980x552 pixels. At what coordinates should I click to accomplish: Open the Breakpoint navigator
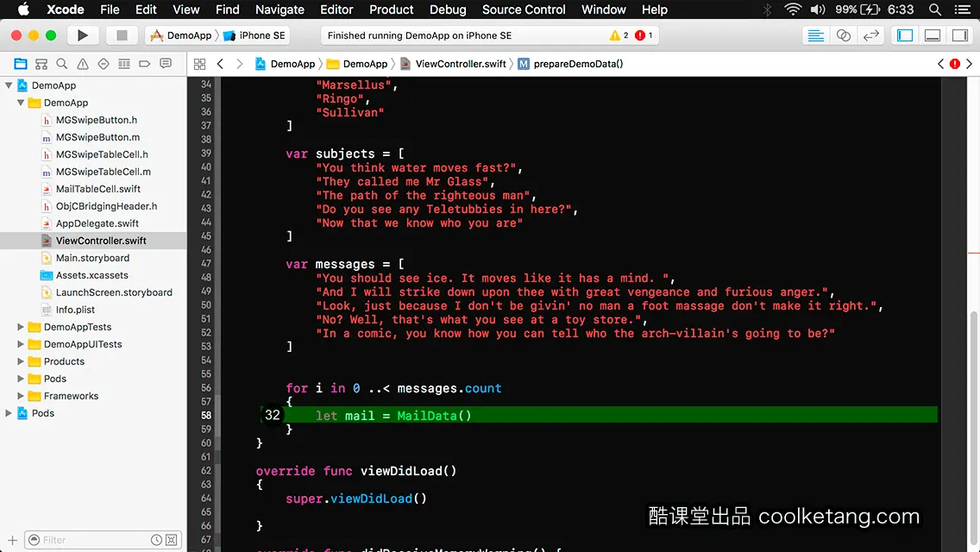pos(145,64)
